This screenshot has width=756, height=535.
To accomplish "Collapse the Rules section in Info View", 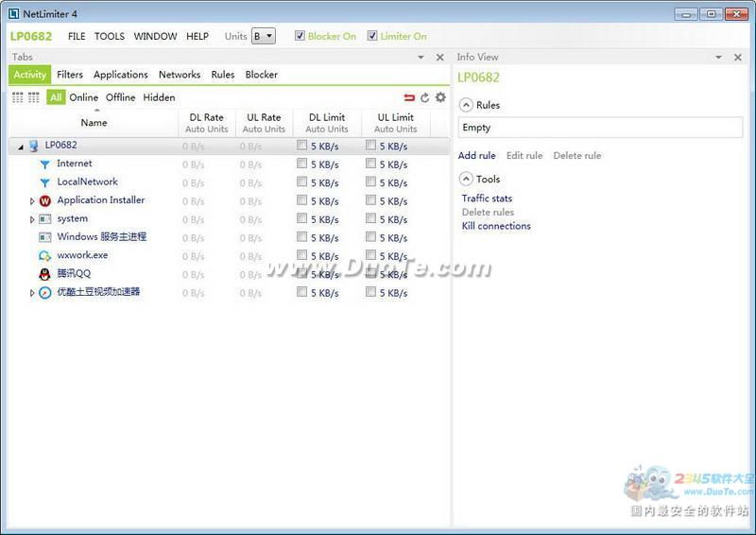I will coord(466,105).
